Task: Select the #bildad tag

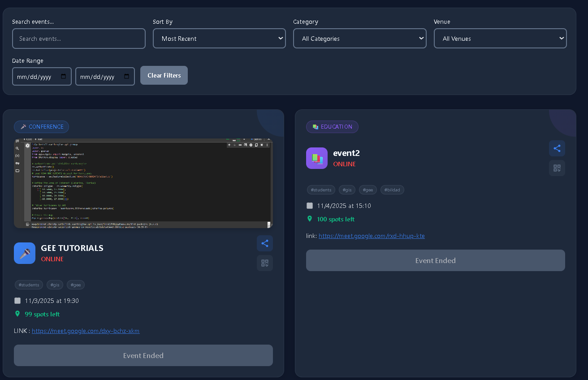Action: coord(393,190)
